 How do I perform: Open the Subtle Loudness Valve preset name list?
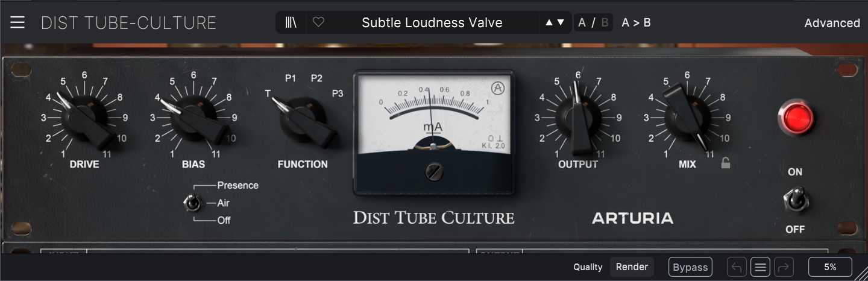(432, 23)
